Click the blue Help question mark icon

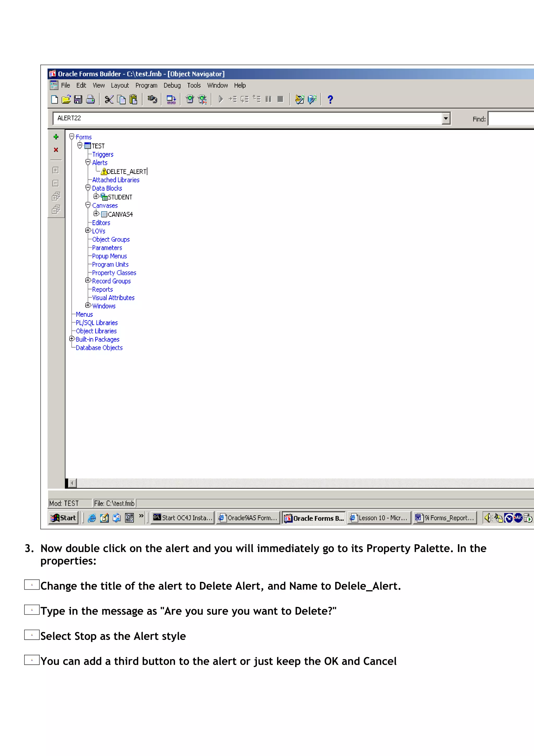click(x=330, y=99)
